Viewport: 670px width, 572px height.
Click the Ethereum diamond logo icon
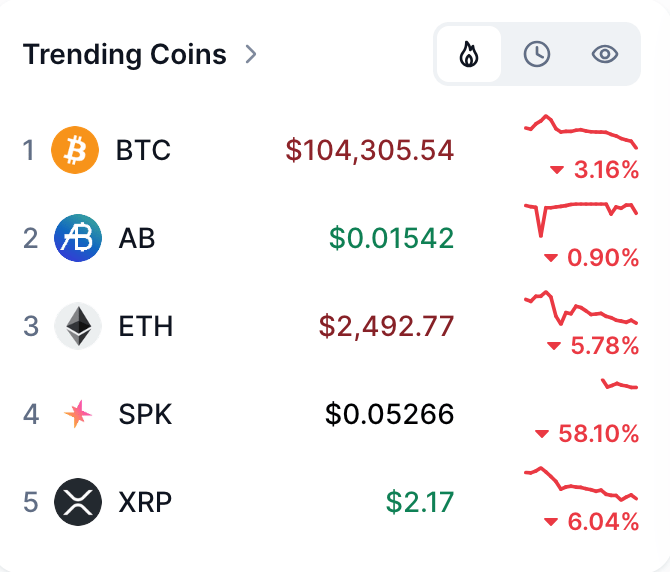[78, 326]
